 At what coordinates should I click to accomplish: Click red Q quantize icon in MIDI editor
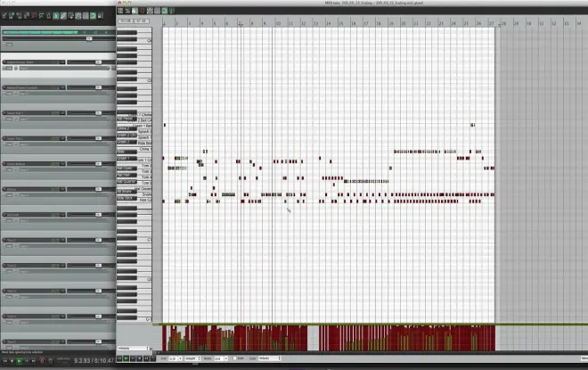[x=143, y=11]
